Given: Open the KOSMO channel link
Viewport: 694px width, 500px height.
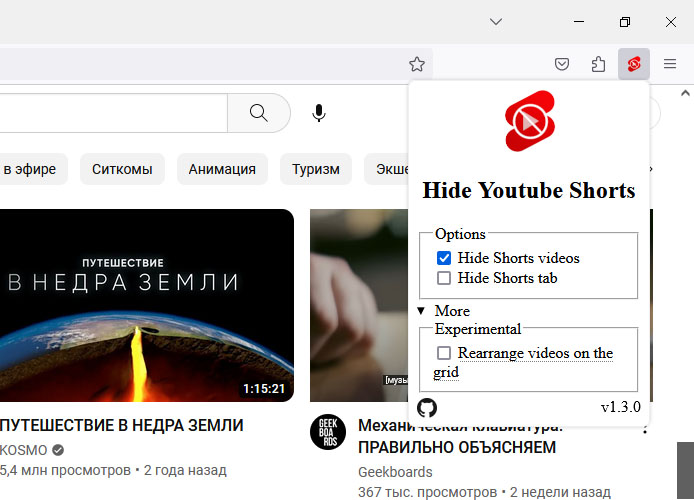Looking at the screenshot, I should coord(23,450).
